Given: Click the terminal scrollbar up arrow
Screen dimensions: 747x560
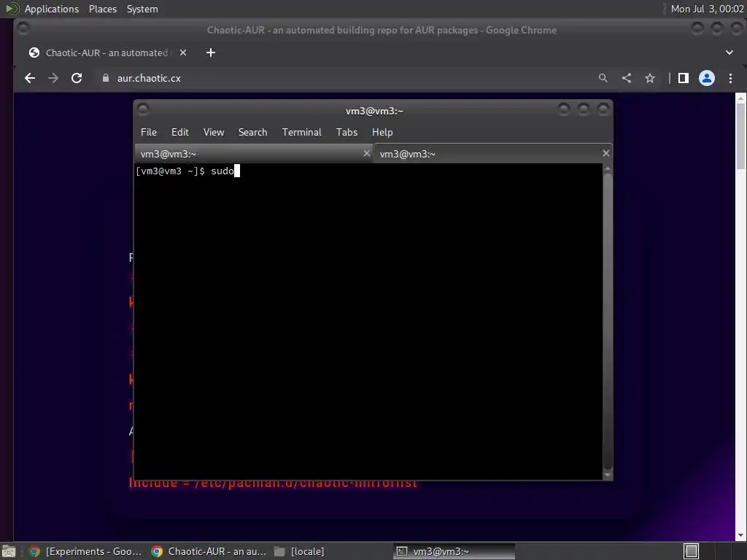Looking at the screenshot, I should (x=608, y=169).
